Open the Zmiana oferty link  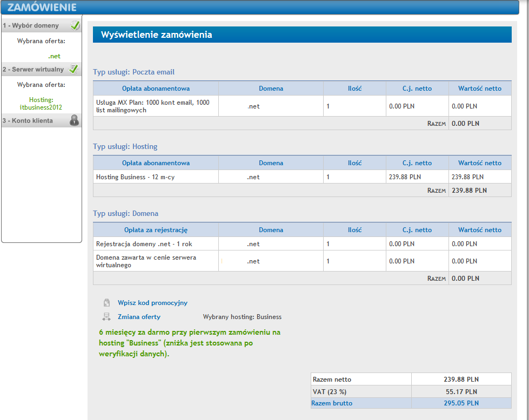click(x=139, y=317)
